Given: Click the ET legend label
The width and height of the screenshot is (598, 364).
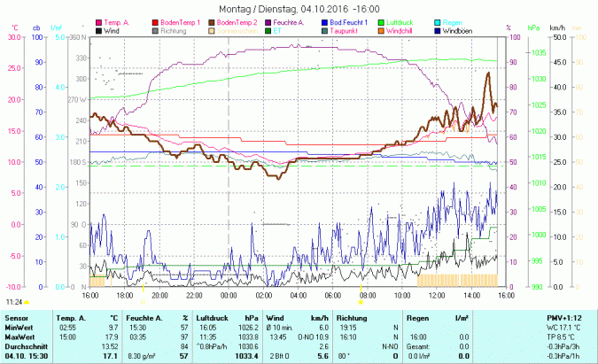Looking at the screenshot, I should click(279, 30).
